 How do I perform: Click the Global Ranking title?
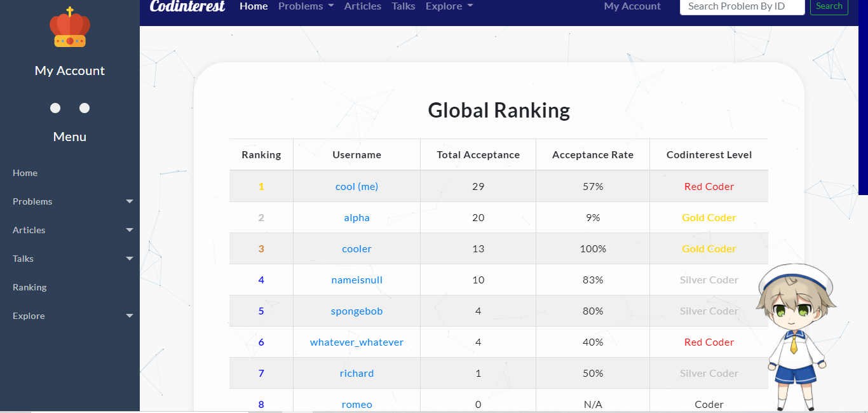[499, 111]
